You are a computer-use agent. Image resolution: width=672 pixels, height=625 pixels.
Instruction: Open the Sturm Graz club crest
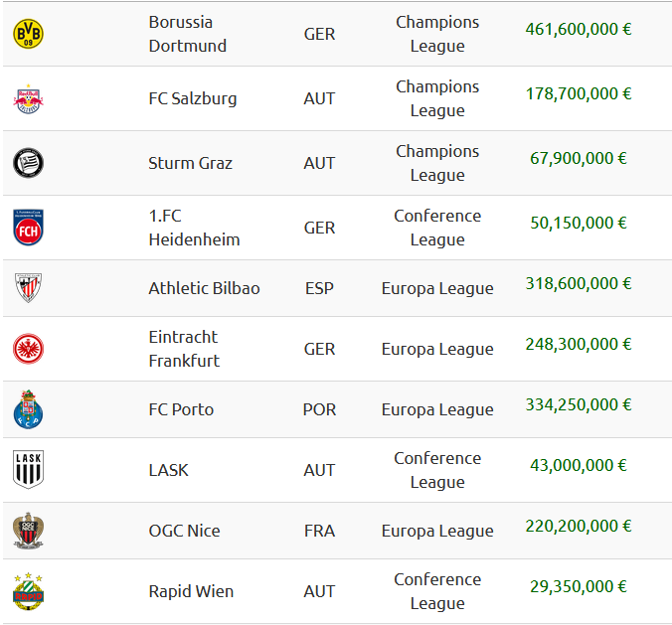(x=28, y=163)
